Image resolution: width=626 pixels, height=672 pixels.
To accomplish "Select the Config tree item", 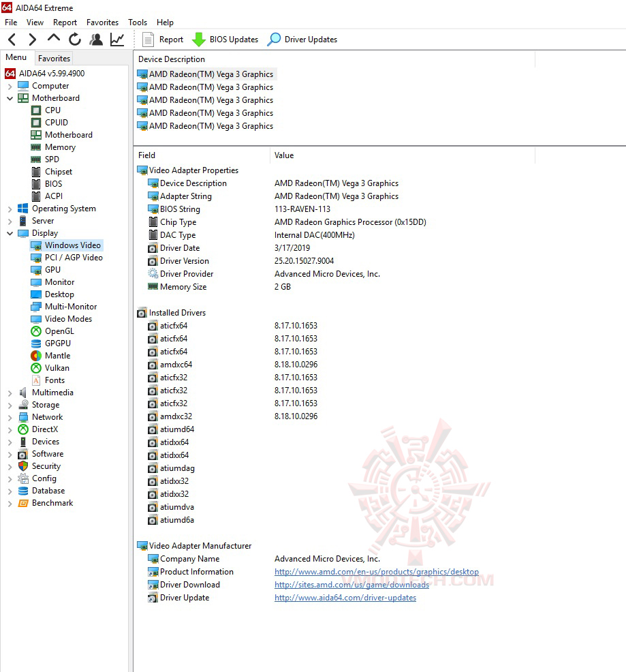I will 37,478.
